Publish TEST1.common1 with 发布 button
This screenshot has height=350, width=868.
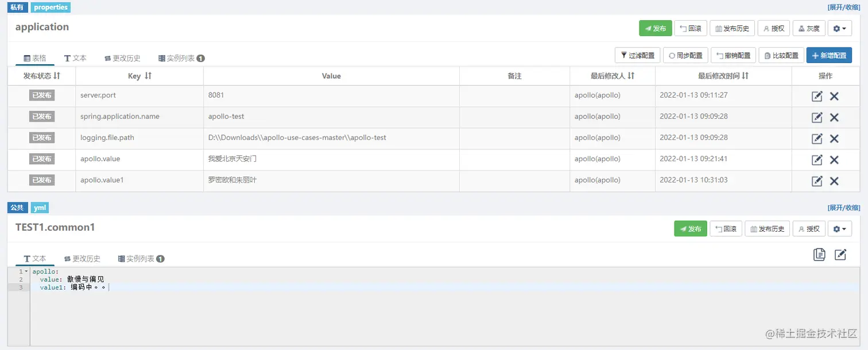point(690,229)
